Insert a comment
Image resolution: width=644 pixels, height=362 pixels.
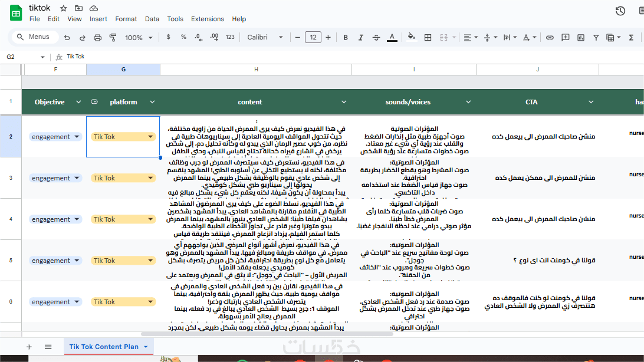click(566, 37)
